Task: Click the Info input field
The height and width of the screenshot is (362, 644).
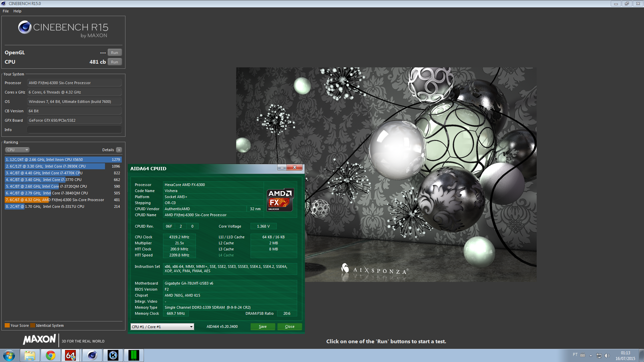Action: [x=74, y=130]
